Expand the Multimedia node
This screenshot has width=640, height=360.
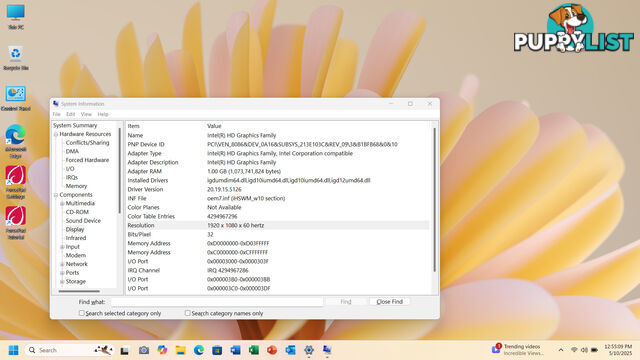[62, 204]
